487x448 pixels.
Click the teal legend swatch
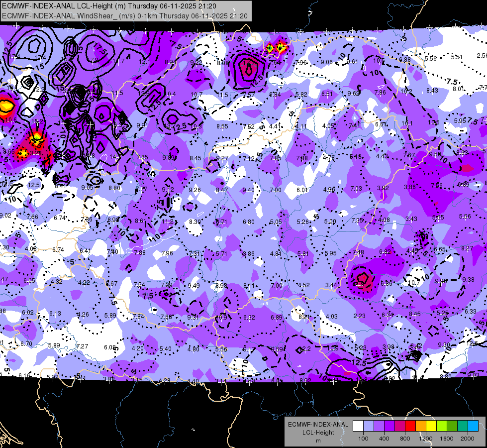(x=463, y=426)
